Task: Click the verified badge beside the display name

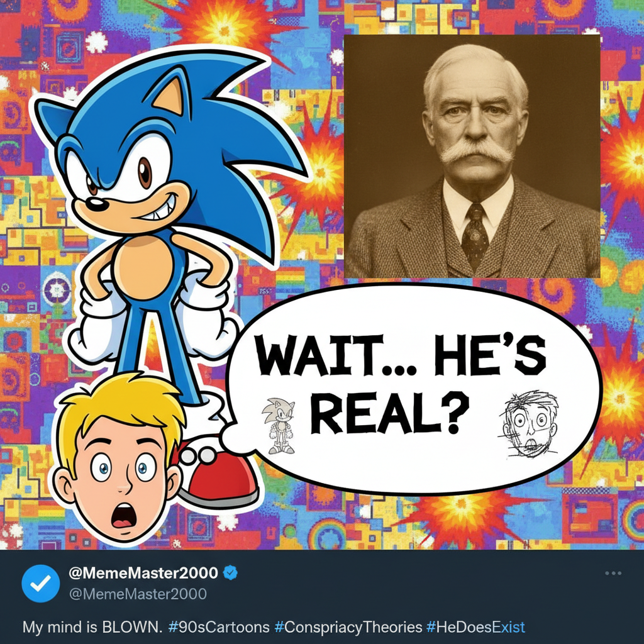Action: (231, 573)
